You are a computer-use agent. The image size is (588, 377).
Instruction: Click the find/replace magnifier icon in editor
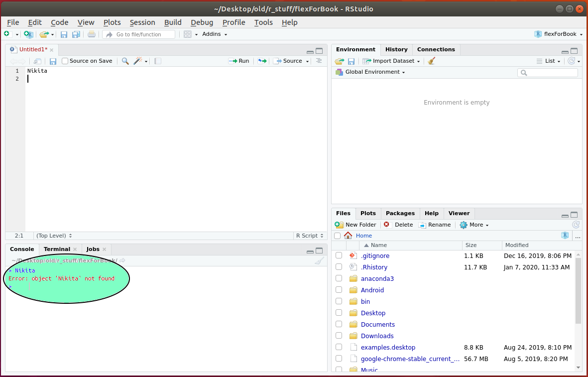(125, 61)
